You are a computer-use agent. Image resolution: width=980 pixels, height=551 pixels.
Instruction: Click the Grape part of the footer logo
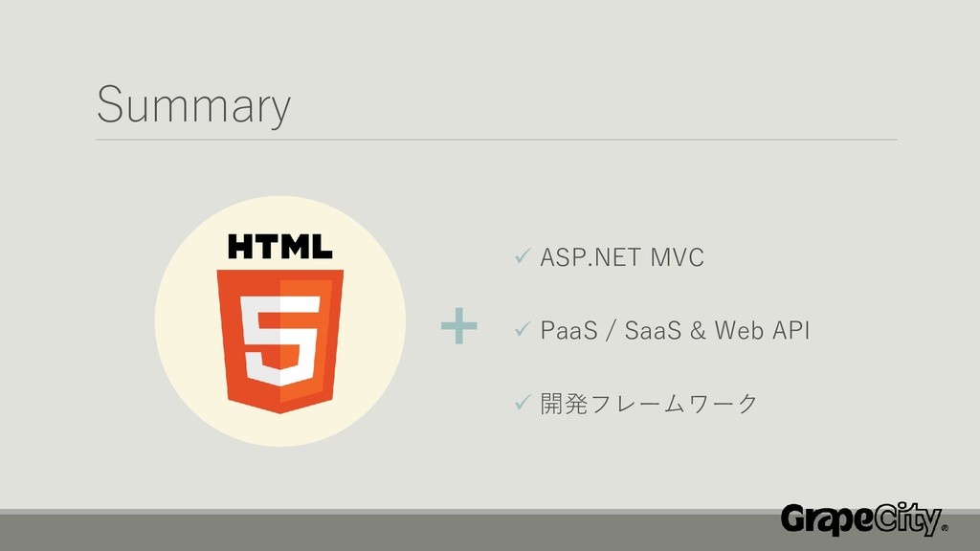point(826,521)
